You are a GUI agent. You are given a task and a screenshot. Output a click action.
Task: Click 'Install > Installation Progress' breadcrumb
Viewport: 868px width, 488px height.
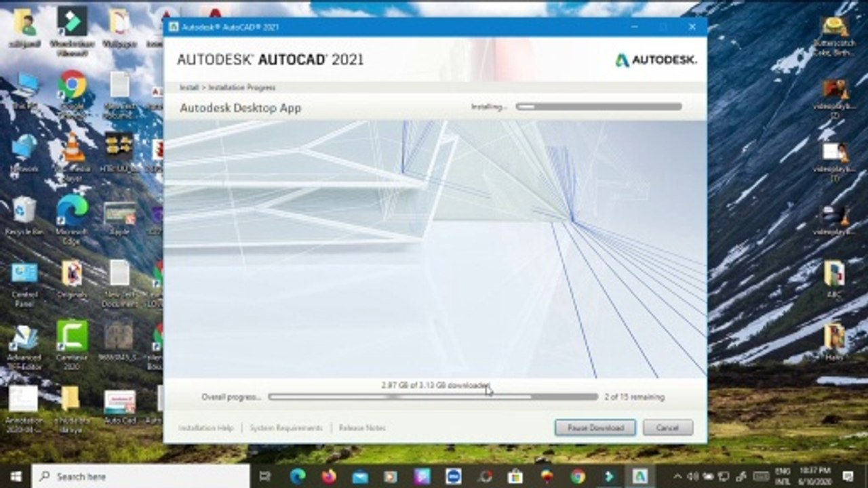pos(227,87)
